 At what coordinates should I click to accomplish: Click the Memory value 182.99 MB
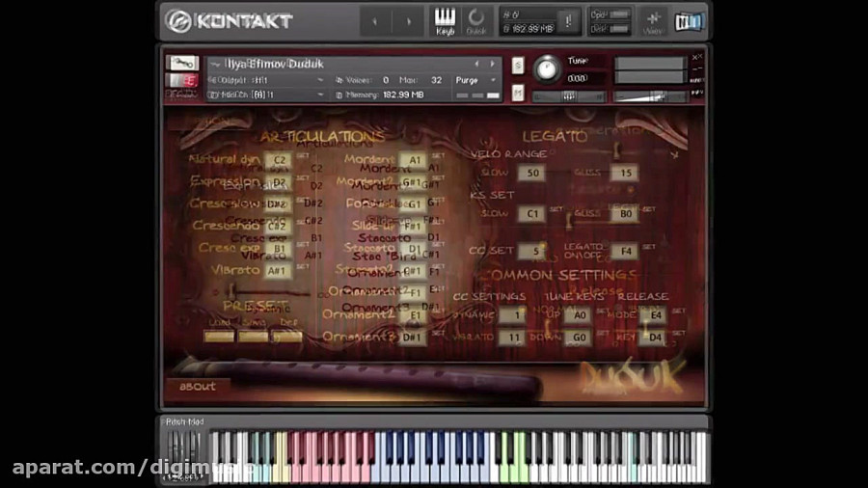(x=403, y=95)
